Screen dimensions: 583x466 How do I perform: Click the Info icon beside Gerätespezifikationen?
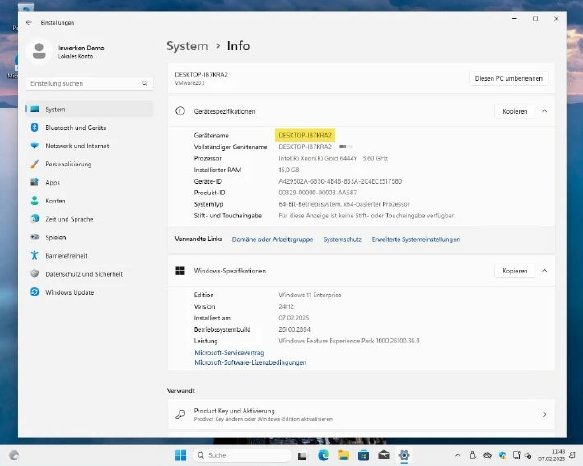tap(180, 111)
